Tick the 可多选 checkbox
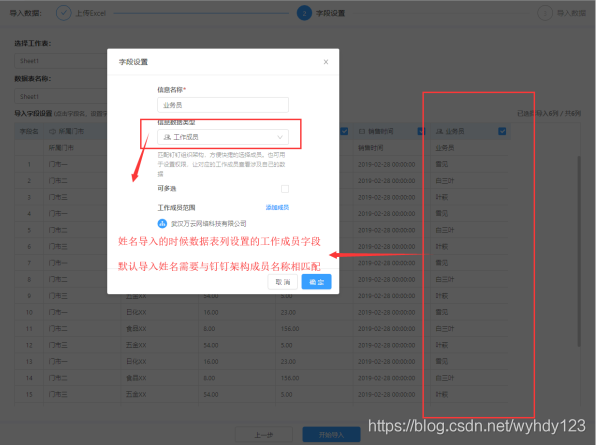Viewport: 596px width, 445px height. pos(285,189)
